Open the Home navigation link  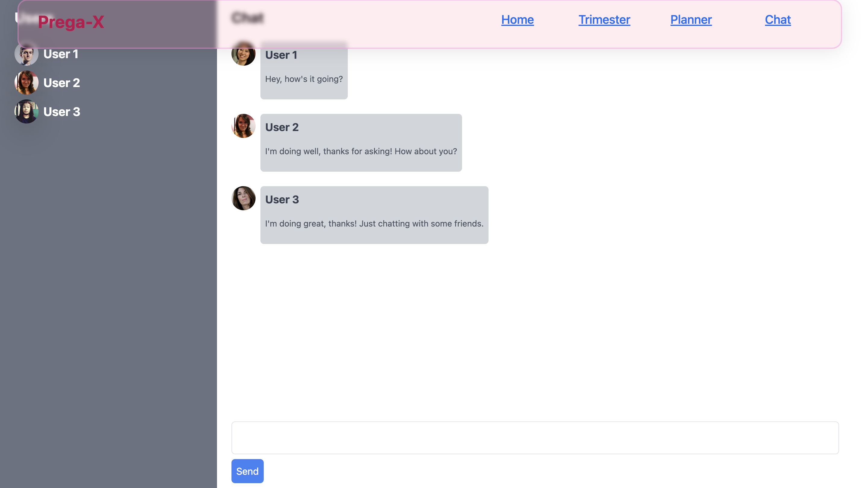tap(517, 20)
